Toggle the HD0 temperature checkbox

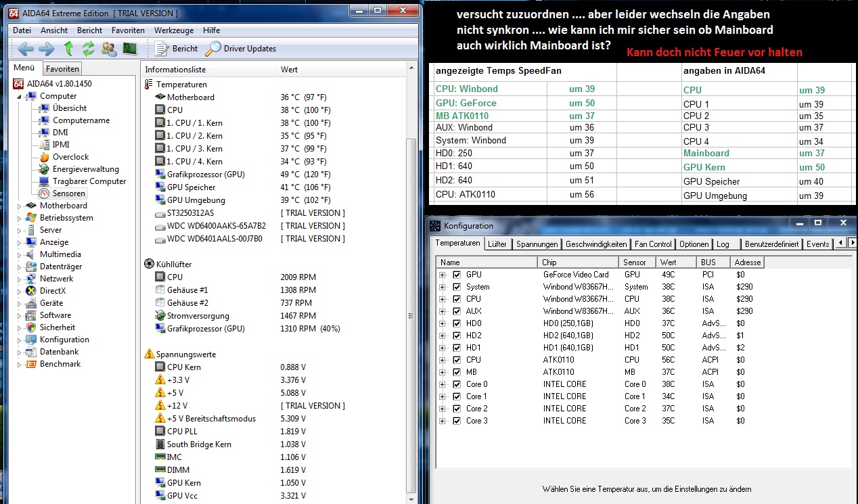[457, 323]
